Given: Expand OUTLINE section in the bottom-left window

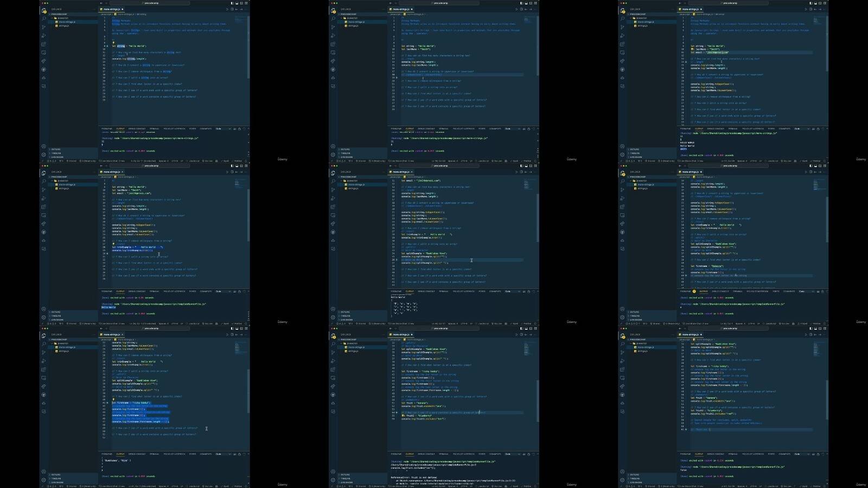Looking at the screenshot, I should tap(56, 474).
